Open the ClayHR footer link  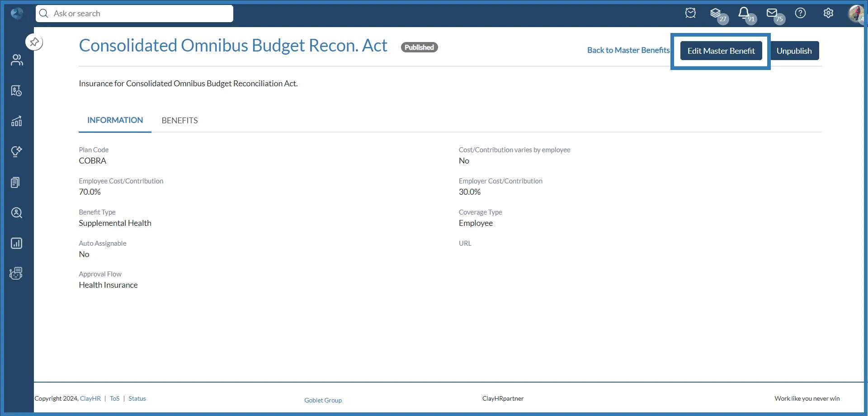90,398
